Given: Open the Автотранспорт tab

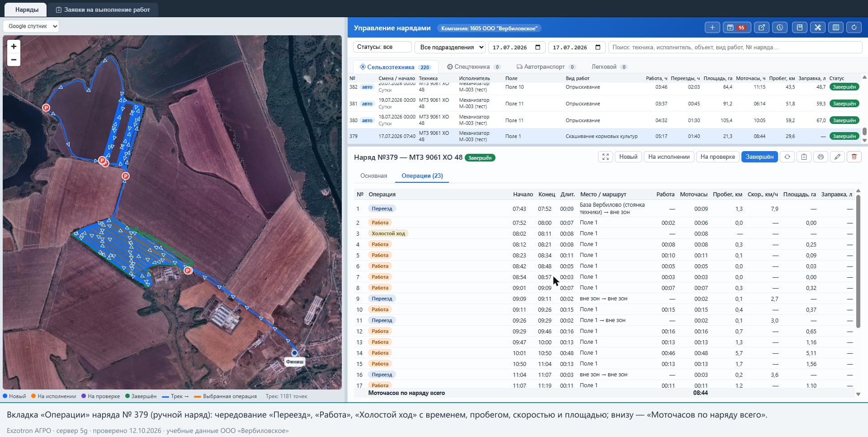Looking at the screenshot, I should [546, 67].
